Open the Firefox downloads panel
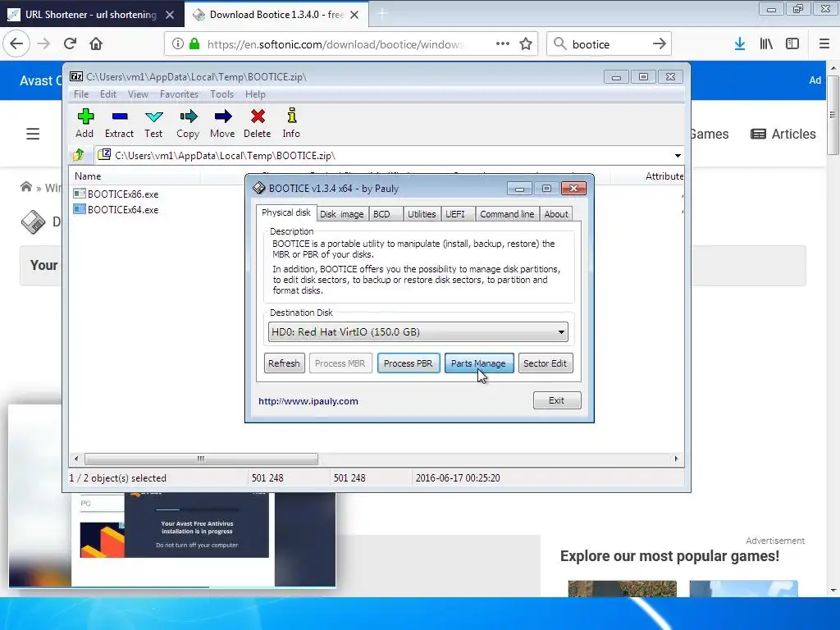 (x=740, y=44)
